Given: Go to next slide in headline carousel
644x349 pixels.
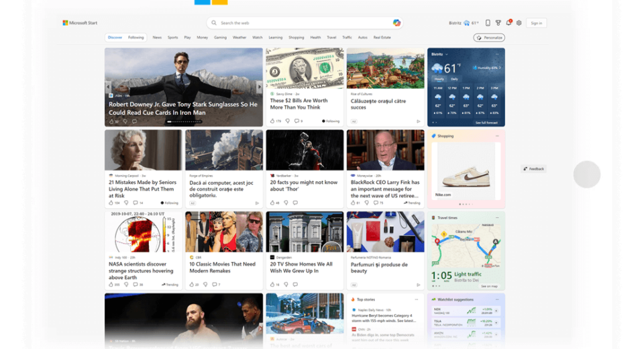Looking at the screenshot, I should click(259, 87).
